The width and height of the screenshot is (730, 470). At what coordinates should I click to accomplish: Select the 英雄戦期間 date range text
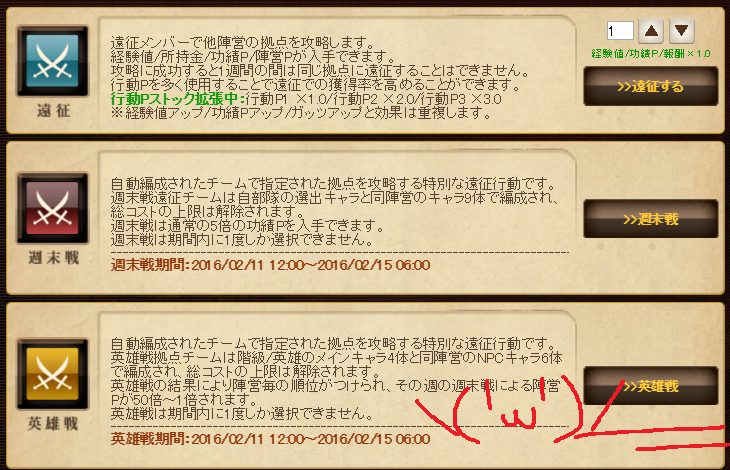tap(270, 439)
